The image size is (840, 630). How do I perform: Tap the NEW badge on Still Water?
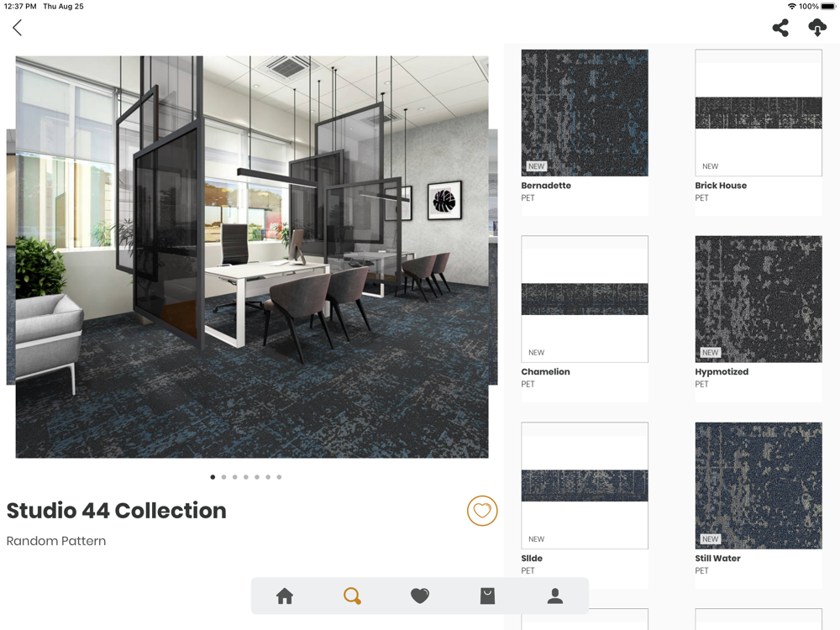[x=711, y=539]
